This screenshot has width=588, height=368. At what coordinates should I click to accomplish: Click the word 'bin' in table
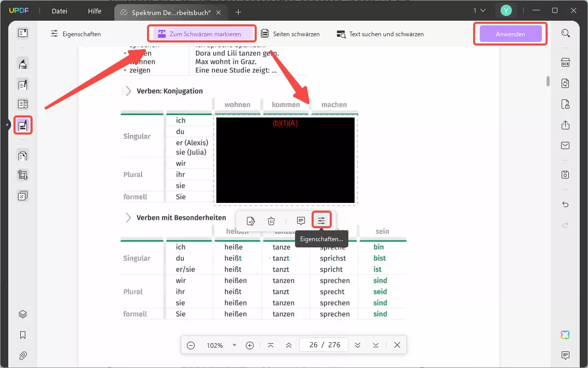coord(378,247)
